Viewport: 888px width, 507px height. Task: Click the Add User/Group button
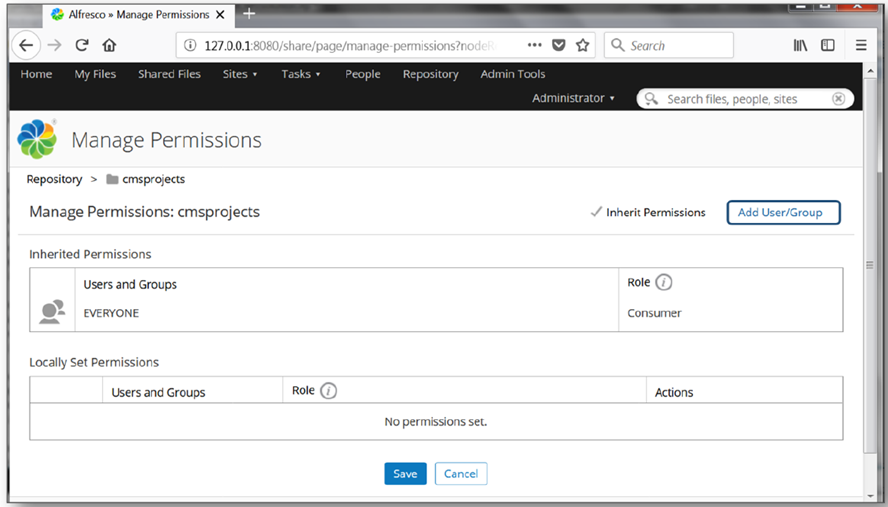click(x=782, y=212)
